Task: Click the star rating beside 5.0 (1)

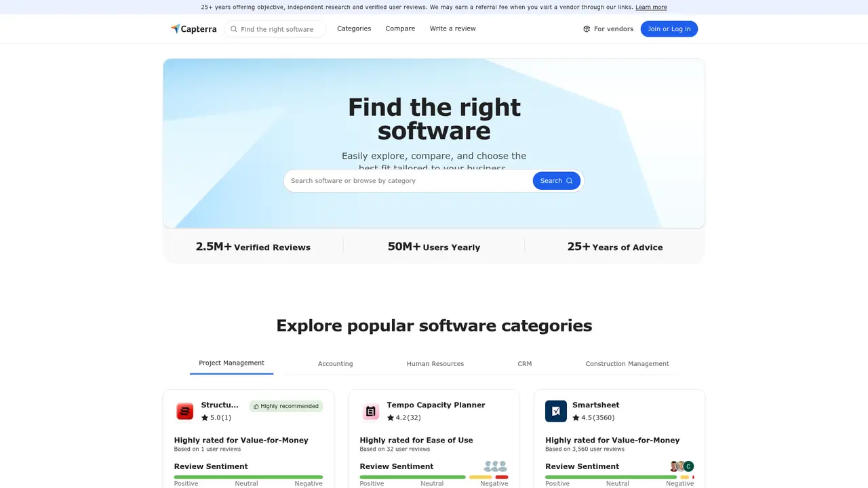Action: (205, 418)
